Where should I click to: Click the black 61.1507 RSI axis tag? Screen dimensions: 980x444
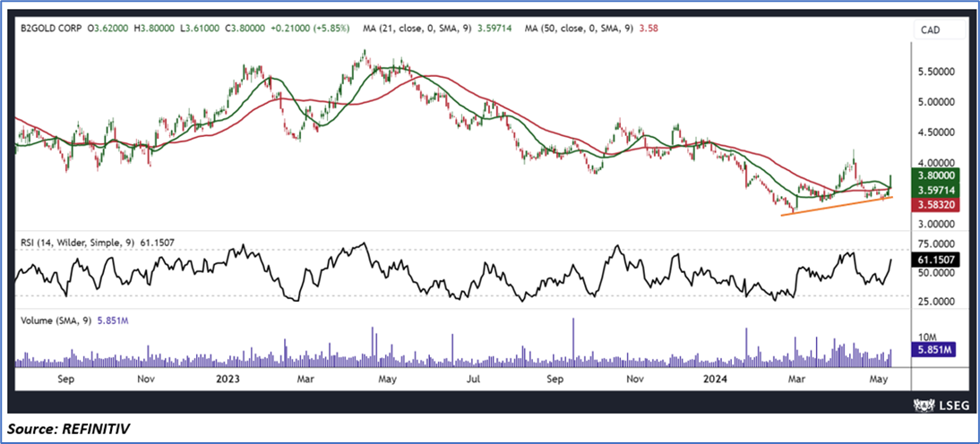[934, 259]
